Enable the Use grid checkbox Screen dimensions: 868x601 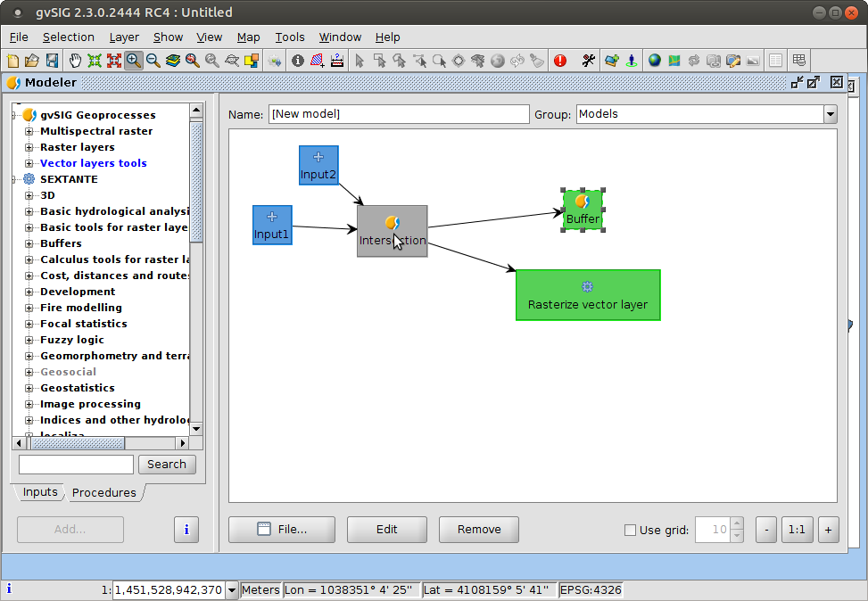click(631, 530)
